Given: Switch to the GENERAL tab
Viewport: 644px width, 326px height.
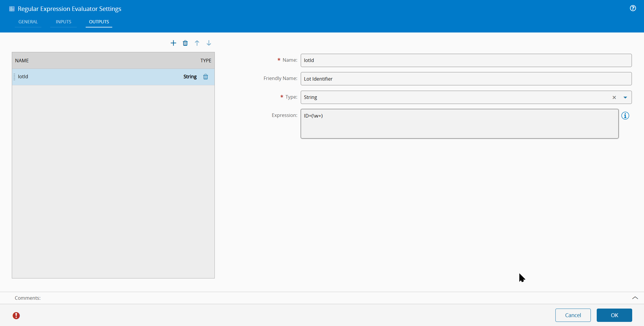Looking at the screenshot, I should point(28,22).
